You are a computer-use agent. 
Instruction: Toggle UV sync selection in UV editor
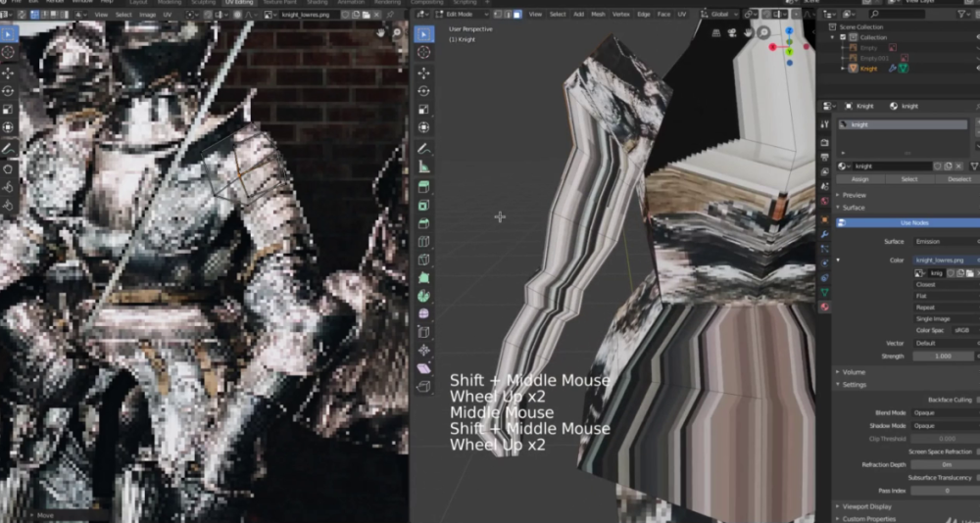pyautogui.click(x=22, y=14)
